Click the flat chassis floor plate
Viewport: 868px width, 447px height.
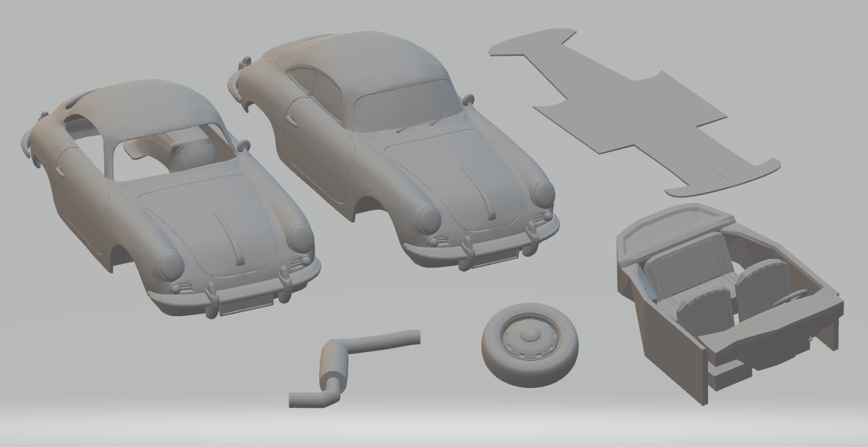[x=634, y=113]
